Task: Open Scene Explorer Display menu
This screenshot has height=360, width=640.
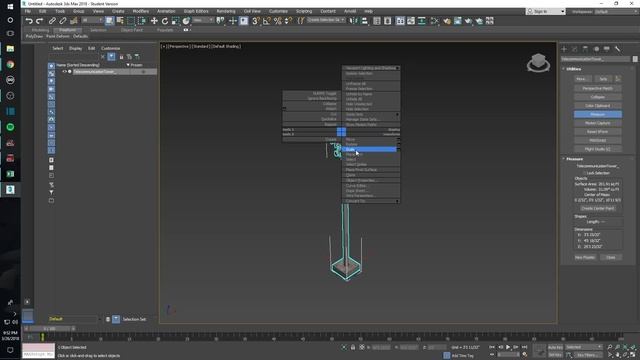Action: coord(75,48)
